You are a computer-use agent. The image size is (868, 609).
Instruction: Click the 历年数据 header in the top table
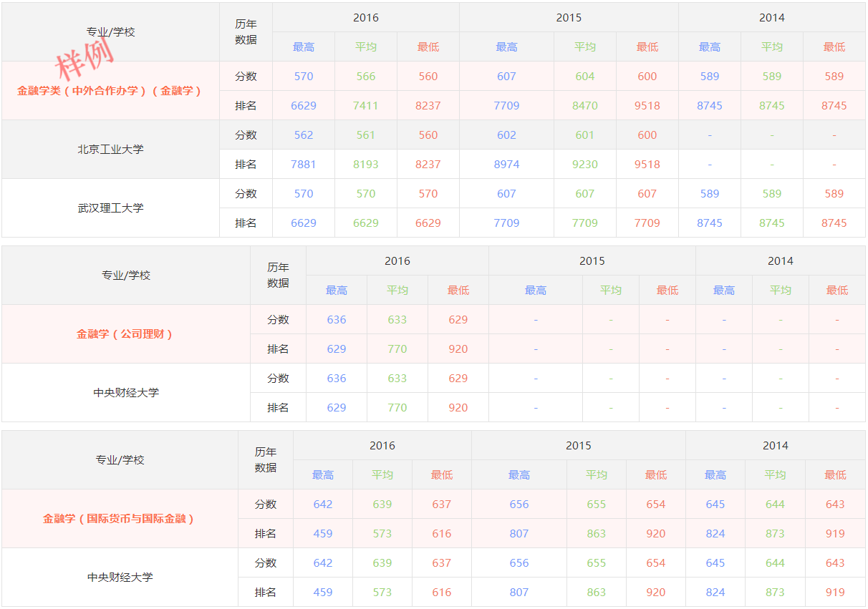246,32
